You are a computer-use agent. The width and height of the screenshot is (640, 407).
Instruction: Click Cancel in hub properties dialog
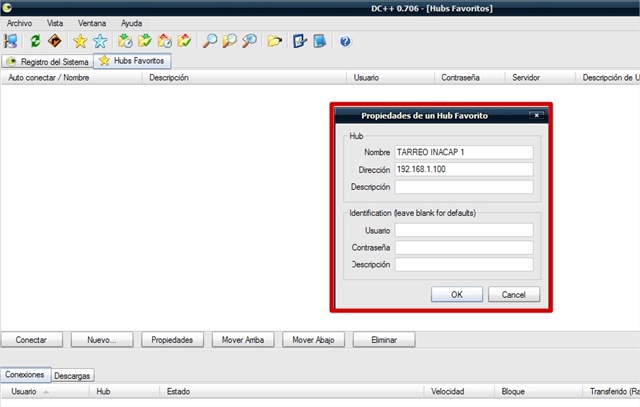(514, 294)
